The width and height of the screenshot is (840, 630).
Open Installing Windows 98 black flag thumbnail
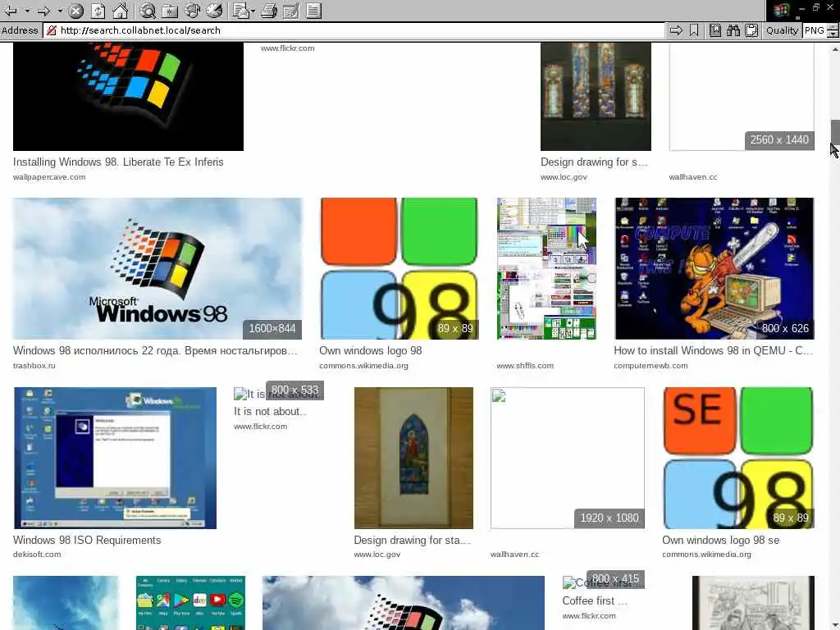(128, 97)
